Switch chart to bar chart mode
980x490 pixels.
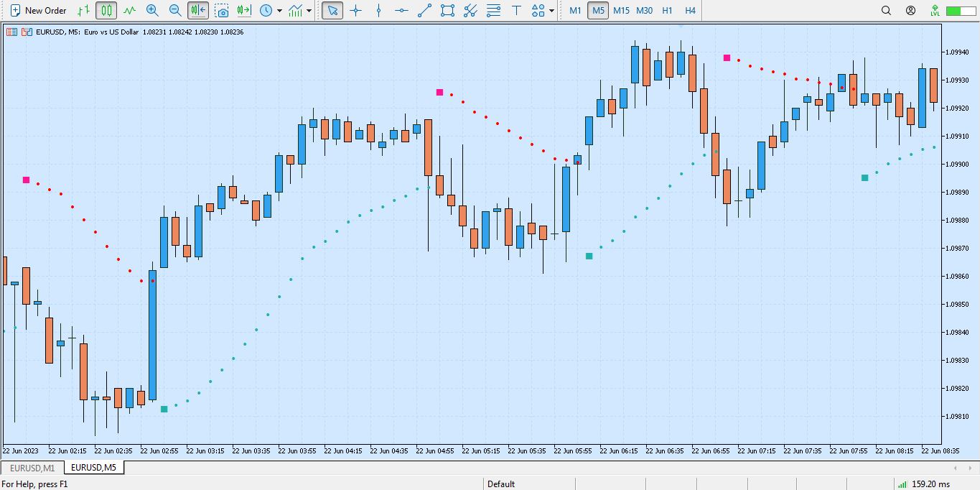coord(84,11)
